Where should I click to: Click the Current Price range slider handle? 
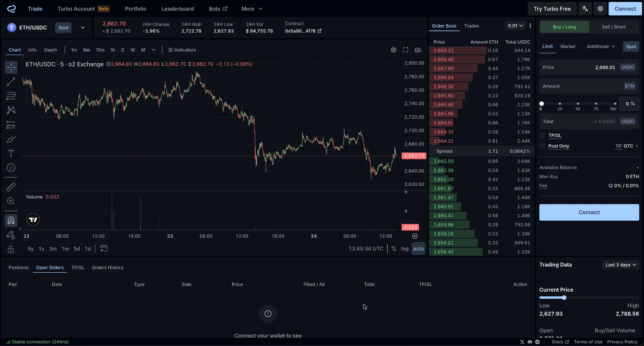564,298
